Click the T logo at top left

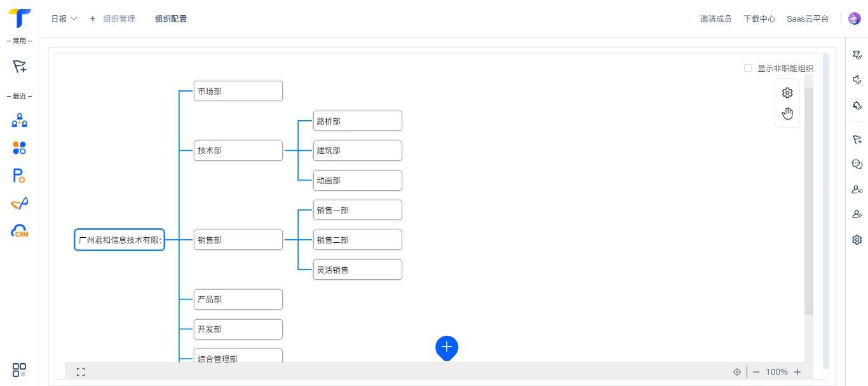click(19, 18)
